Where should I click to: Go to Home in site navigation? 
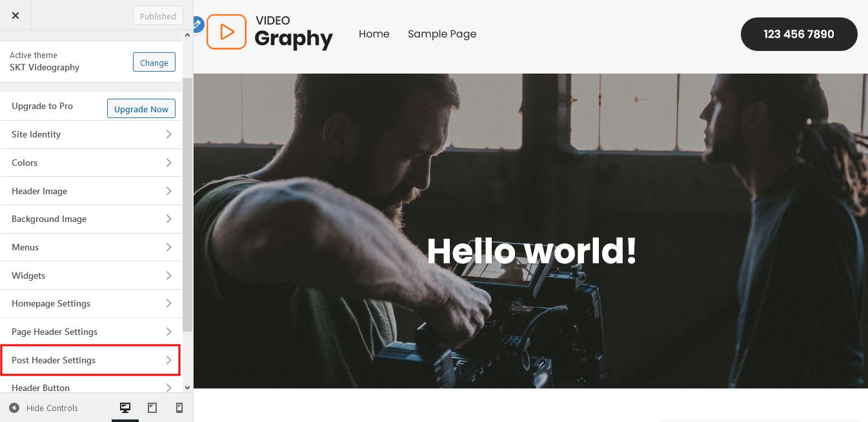[374, 34]
